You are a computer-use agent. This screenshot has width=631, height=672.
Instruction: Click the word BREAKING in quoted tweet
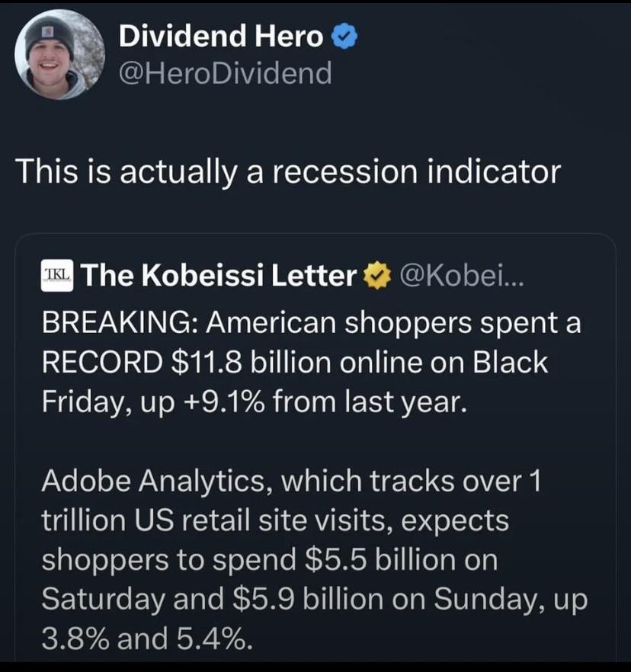116,323
